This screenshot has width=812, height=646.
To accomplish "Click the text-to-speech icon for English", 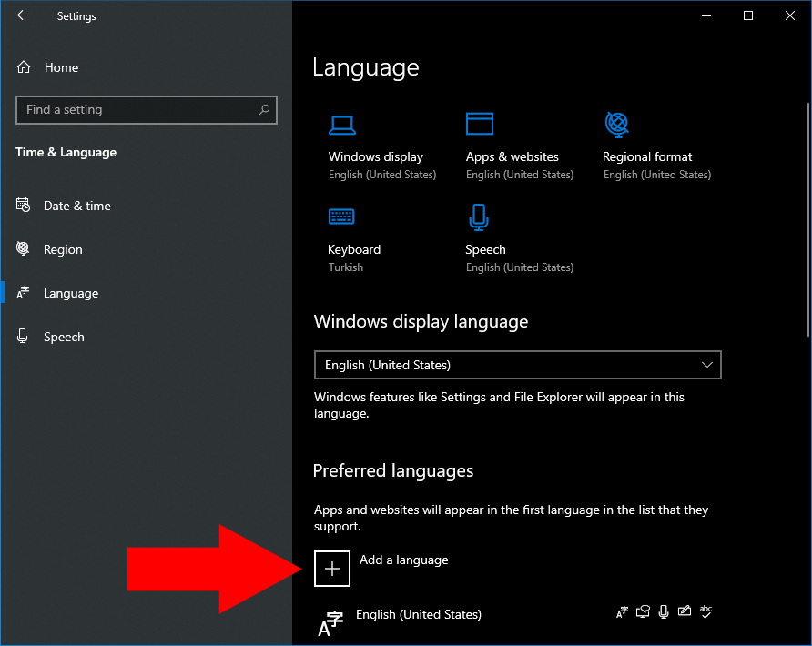I will (x=643, y=611).
